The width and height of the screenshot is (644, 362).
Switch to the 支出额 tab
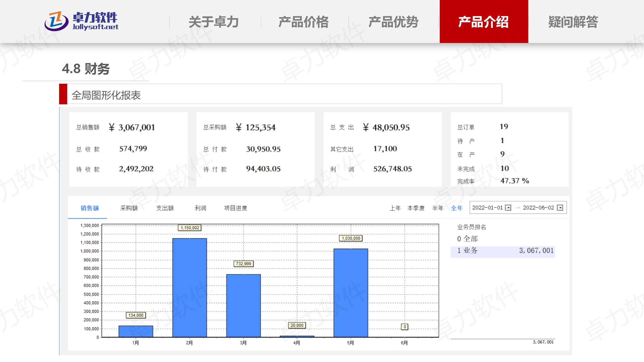point(165,208)
